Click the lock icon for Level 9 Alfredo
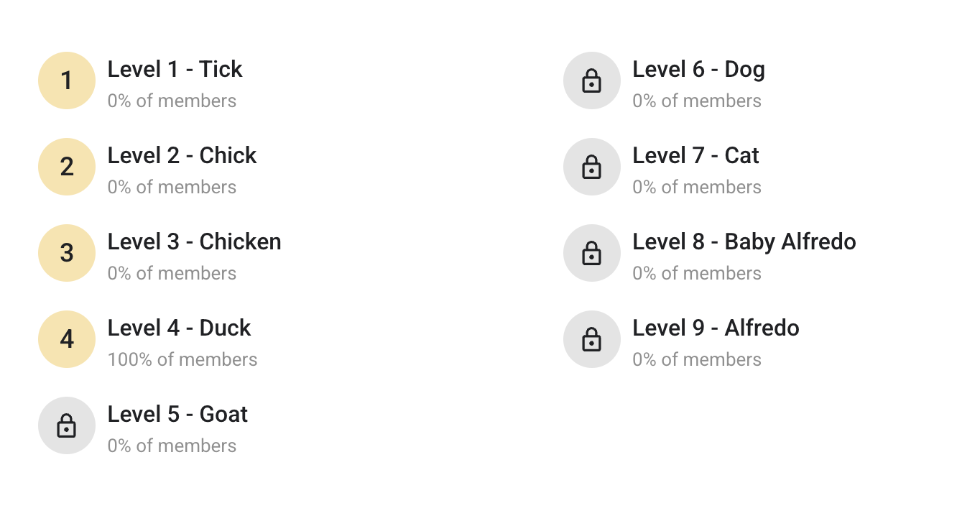The image size is (980, 516). pyautogui.click(x=592, y=339)
